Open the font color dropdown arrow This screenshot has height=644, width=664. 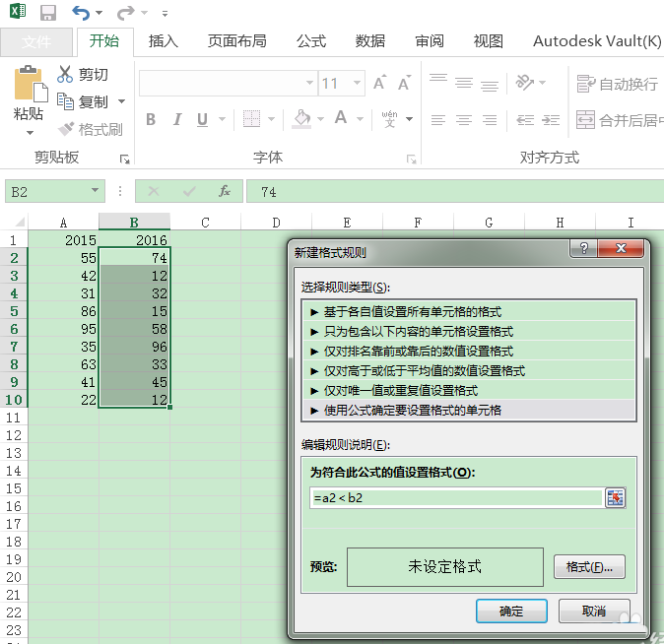[x=360, y=119]
